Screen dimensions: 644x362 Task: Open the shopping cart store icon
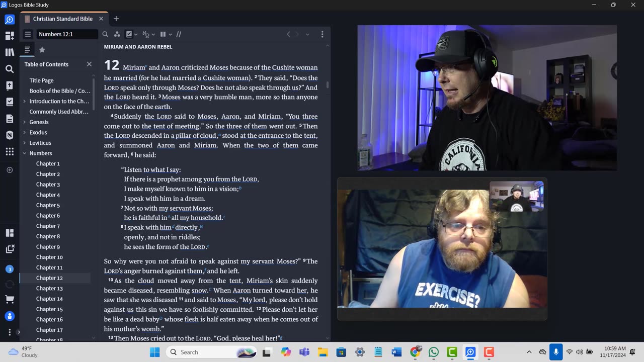pos(10,299)
